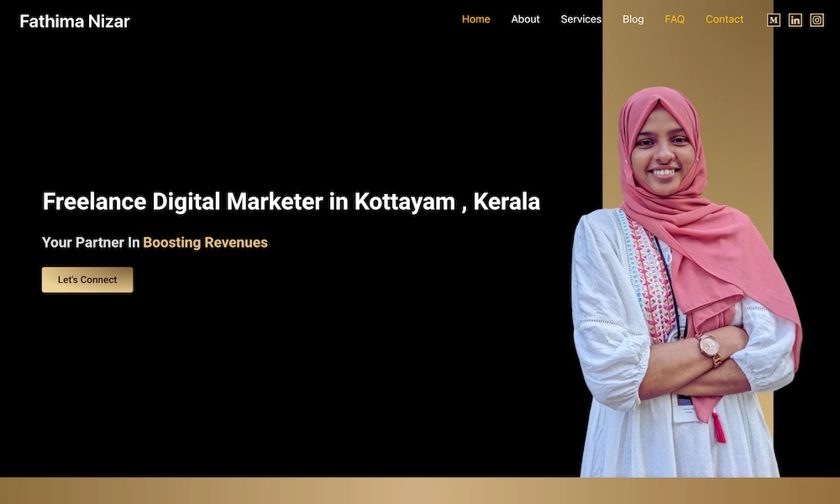Click the gold horizontal band at bottom
The width and height of the screenshot is (840, 504).
pos(420,491)
